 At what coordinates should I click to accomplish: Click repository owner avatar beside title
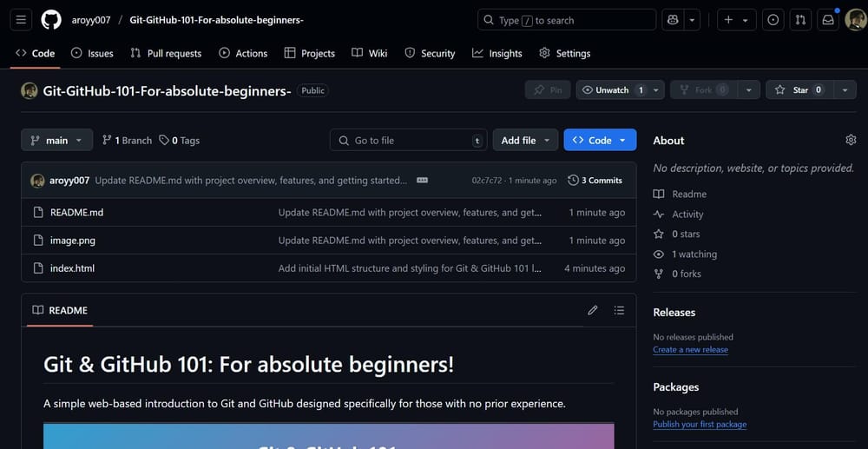(30, 90)
